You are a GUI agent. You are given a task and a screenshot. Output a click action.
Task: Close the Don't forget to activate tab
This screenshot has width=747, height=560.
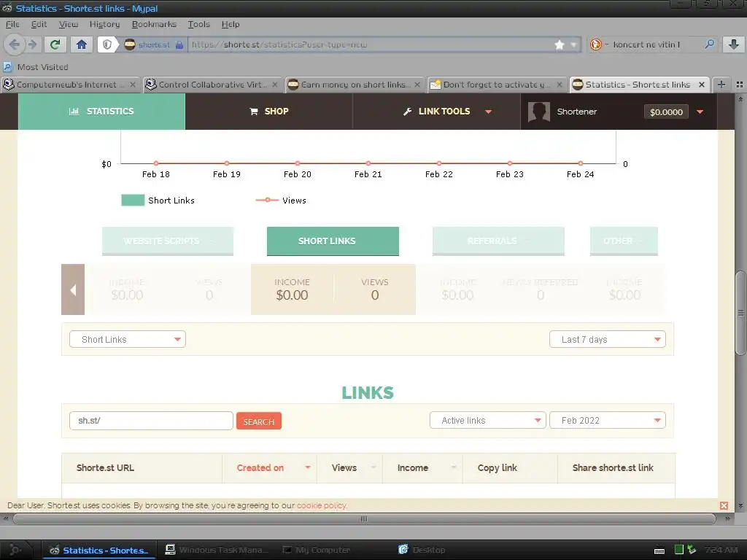(560, 85)
